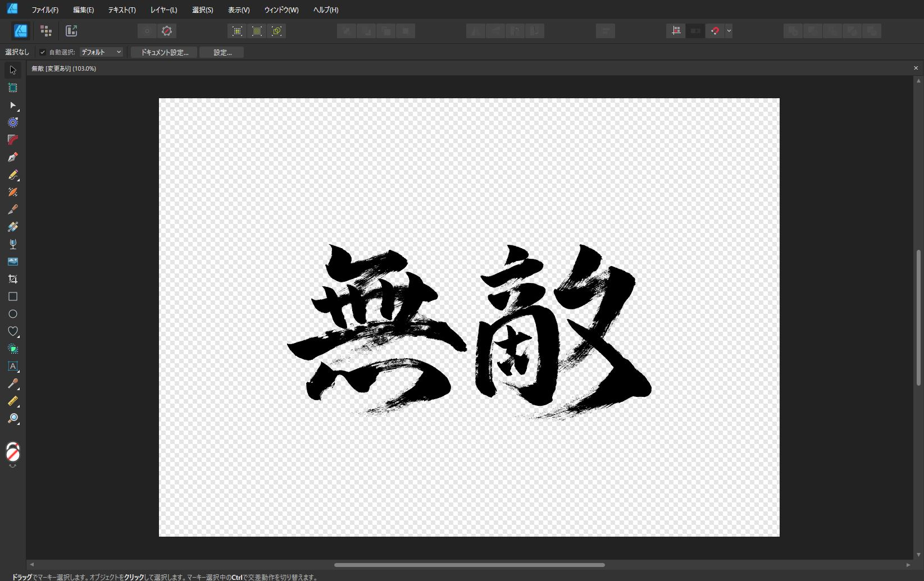This screenshot has width=924, height=581.
Task: Open the ファイル(F) menu
Action: [45, 10]
